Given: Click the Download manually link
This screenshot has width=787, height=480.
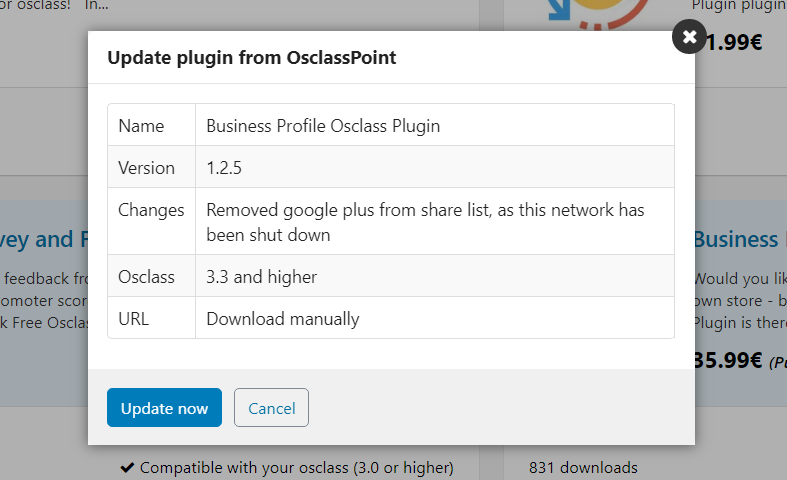Looking at the screenshot, I should [283, 319].
